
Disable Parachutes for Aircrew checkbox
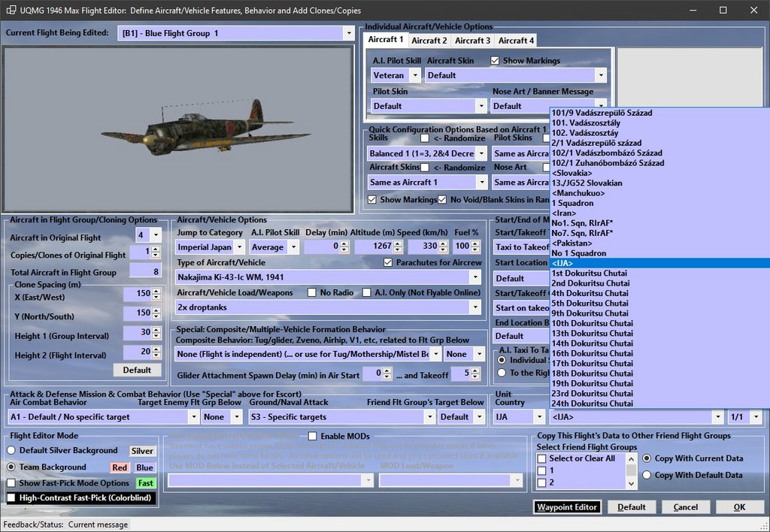point(388,263)
